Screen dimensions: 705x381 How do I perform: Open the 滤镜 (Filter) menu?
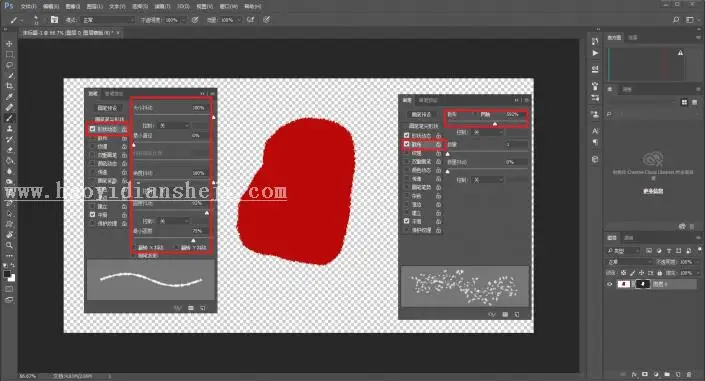click(x=162, y=7)
